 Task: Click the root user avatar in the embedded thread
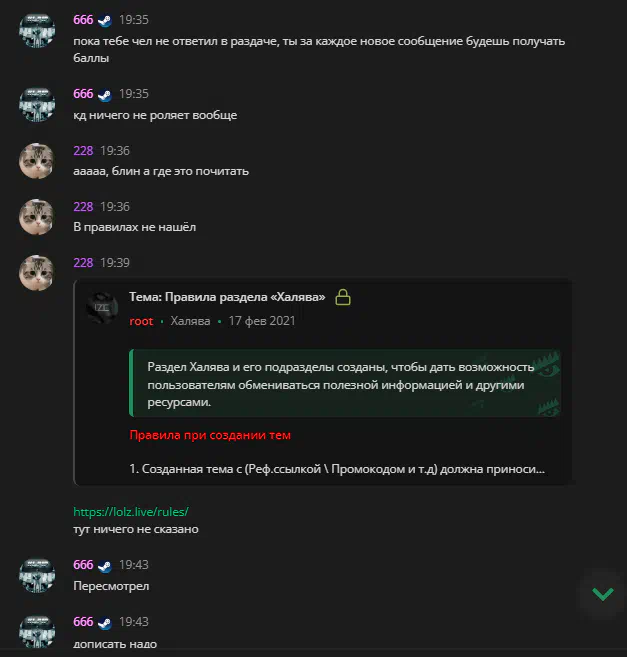point(102,308)
